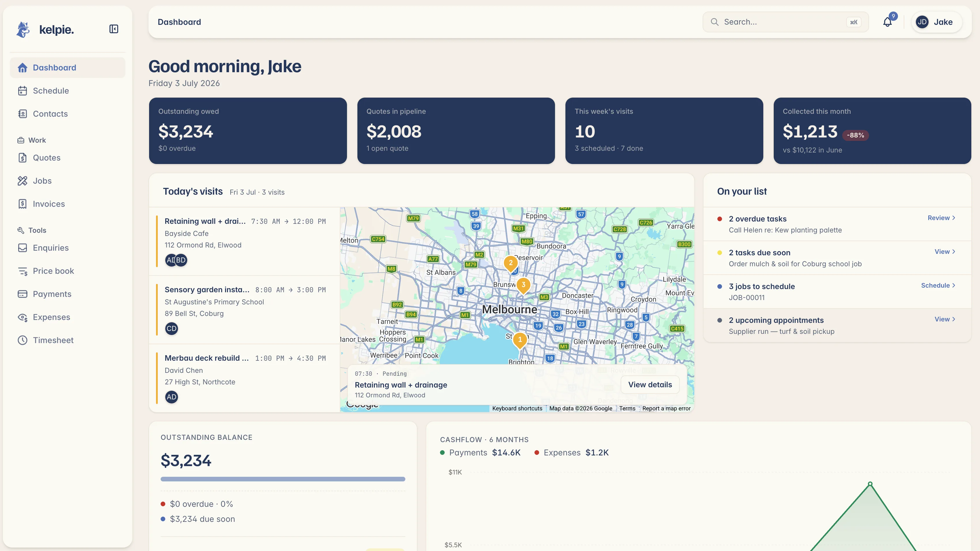This screenshot has width=980, height=551.
Task: Click View link for tasks due soon
Action: pyautogui.click(x=945, y=252)
